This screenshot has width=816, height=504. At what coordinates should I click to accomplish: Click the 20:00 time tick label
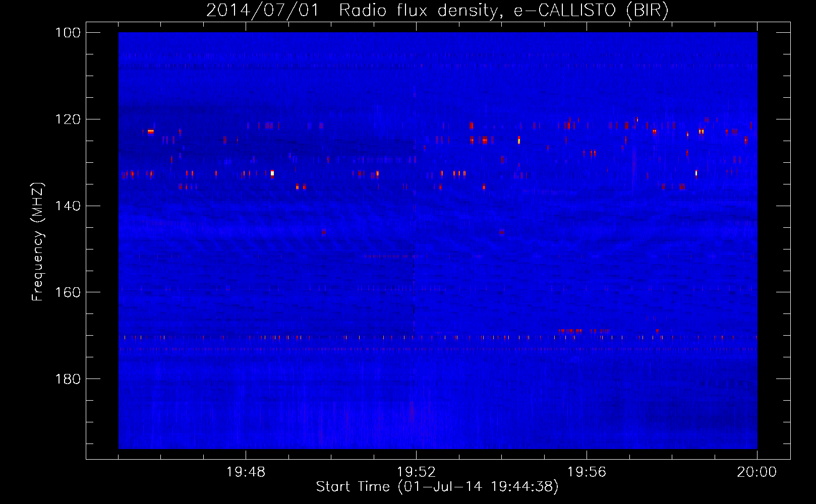tap(756, 472)
